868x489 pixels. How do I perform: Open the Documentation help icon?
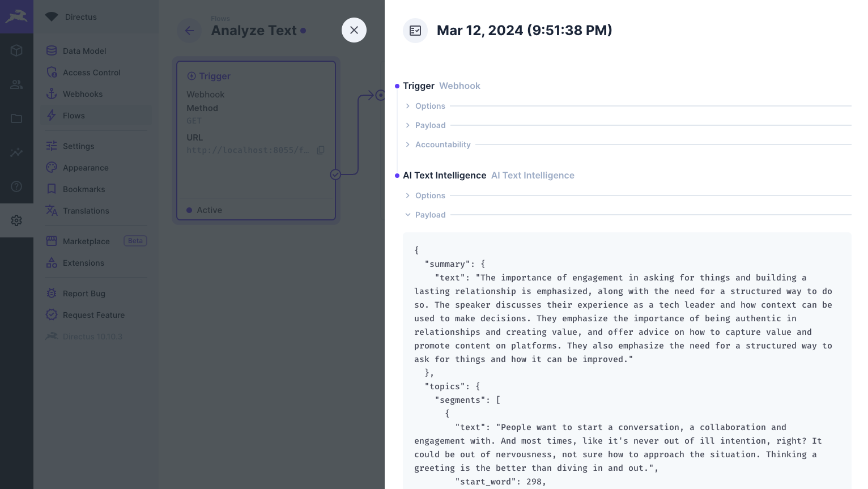point(16,186)
